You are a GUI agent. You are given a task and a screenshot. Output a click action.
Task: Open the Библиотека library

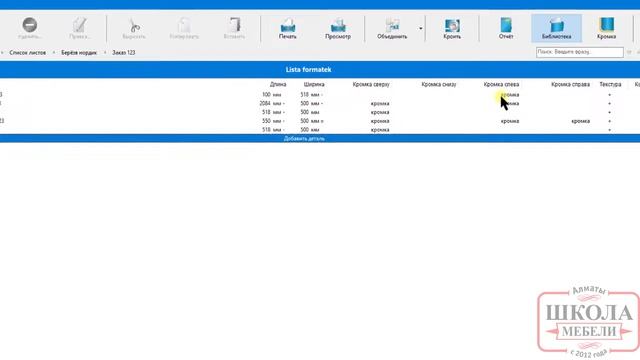point(556,28)
